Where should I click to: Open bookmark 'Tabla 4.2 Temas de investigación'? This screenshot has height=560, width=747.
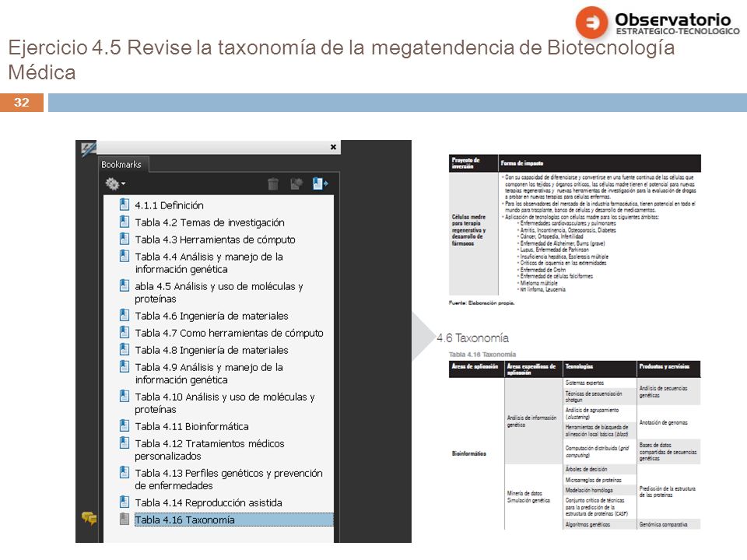(x=209, y=222)
